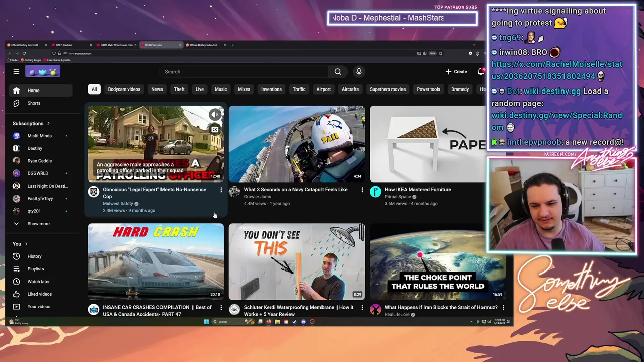Select the Theft filter chip
This screenshot has width=644, height=362.
tap(179, 89)
